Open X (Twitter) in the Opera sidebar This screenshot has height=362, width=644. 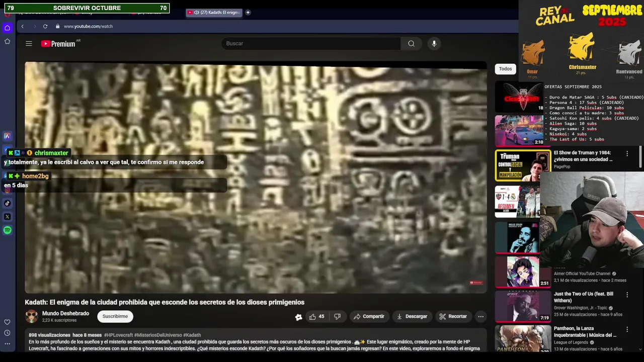pos(7,217)
